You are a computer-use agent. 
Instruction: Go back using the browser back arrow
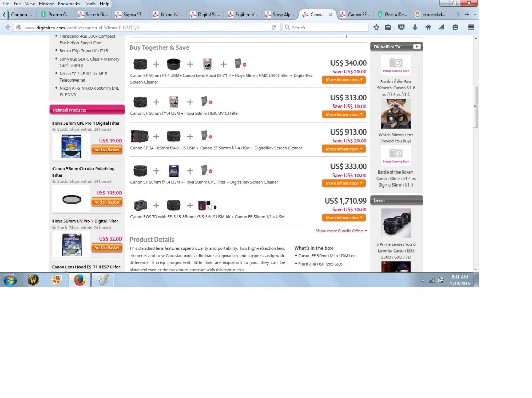8,28
